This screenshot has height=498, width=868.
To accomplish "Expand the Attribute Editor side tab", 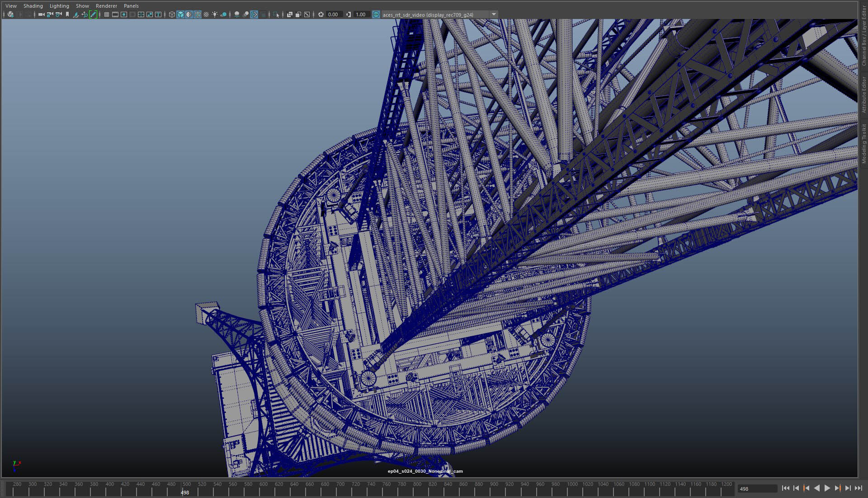I will (x=863, y=94).
